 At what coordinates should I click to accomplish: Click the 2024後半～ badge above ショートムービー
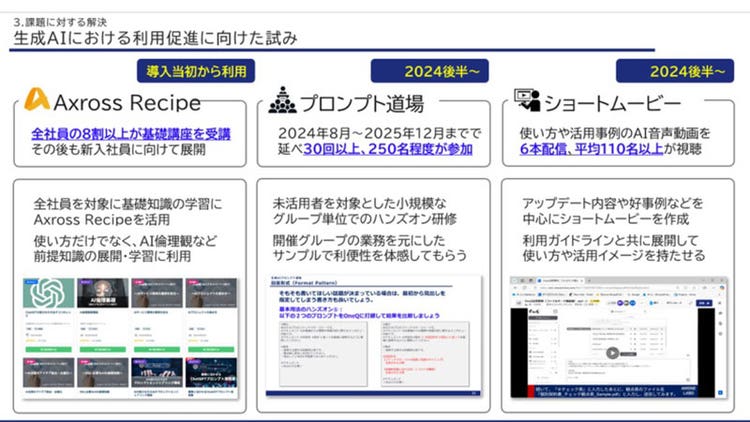coord(675,71)
